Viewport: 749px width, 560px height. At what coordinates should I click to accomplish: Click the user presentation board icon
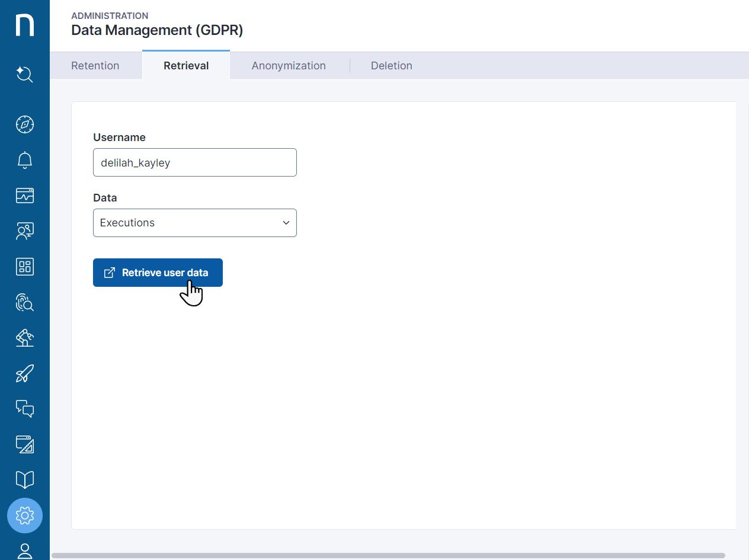click(x=25, y=231)
